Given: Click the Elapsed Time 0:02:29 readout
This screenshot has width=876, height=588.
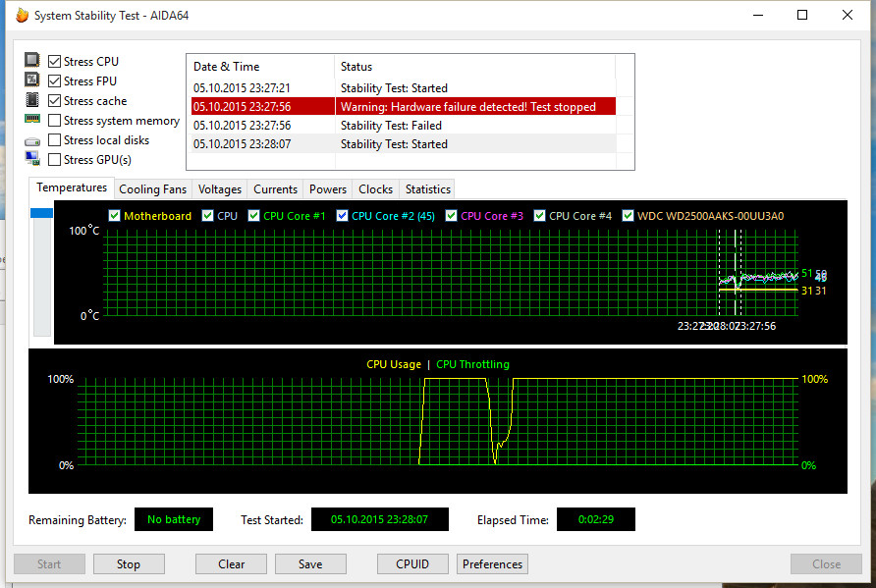Looking at the screenshot, I should (x=595, y=519).
